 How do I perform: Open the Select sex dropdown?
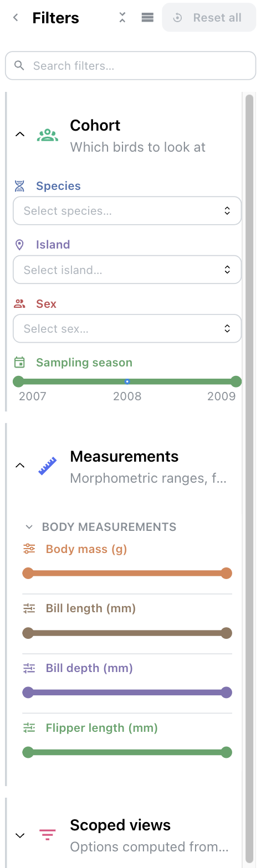[127, 329]
